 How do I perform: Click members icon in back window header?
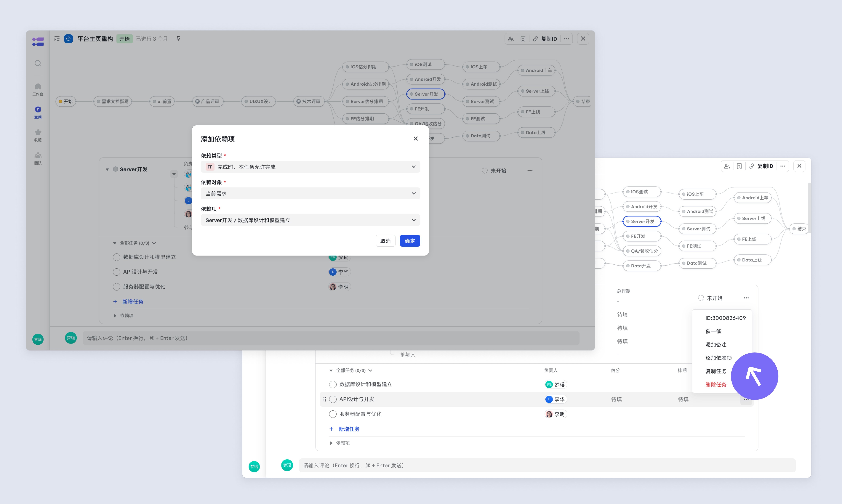point(727,166)
